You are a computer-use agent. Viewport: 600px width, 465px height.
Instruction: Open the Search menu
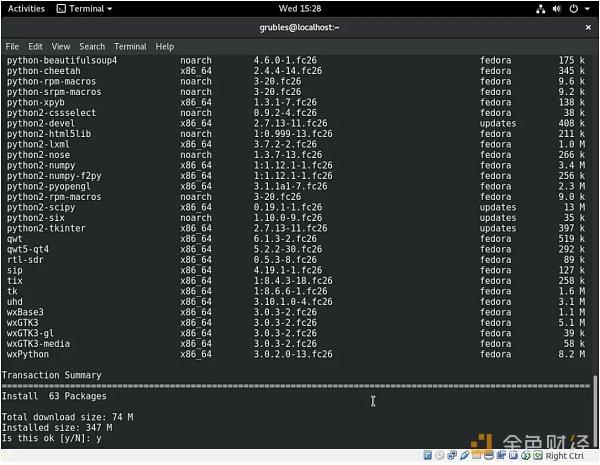click(x=92, y=46)
